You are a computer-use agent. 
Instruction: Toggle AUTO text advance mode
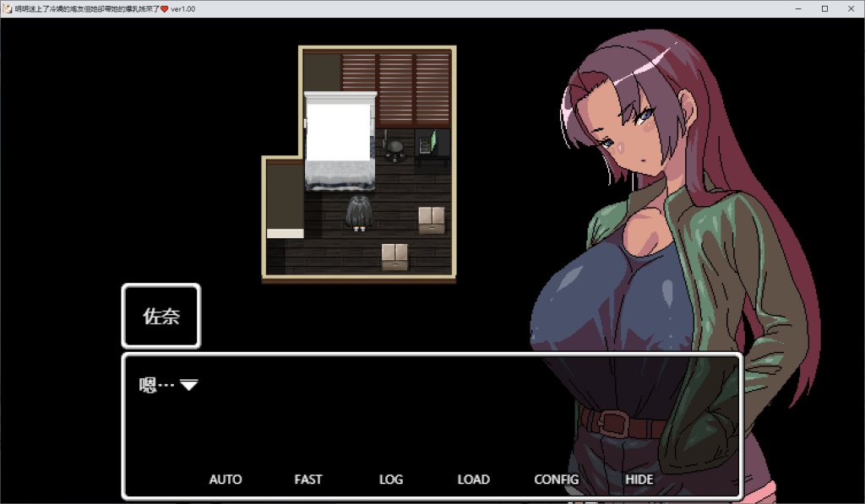click(226, 480)
